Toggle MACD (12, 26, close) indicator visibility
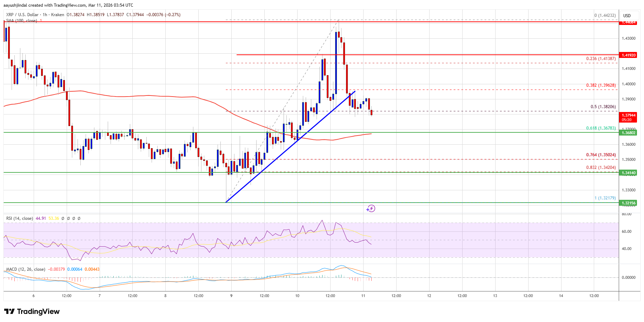Viewport: 644px width, 322px height. pos(25,269)
